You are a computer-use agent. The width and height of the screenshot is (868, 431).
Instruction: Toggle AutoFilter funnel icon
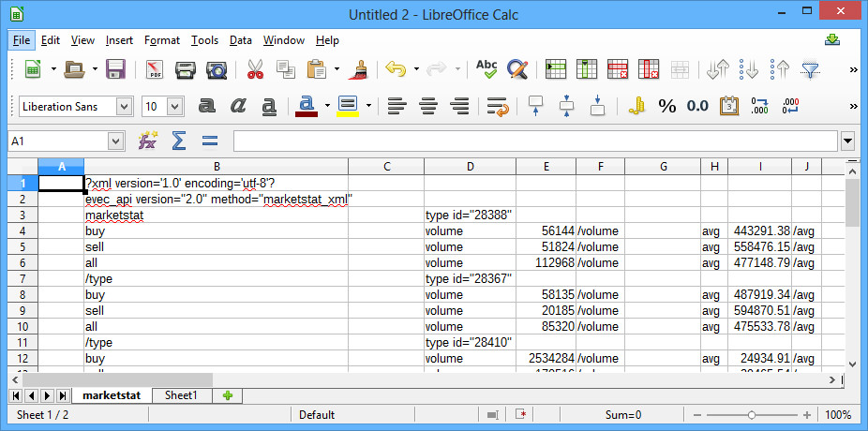coord(810,69)
